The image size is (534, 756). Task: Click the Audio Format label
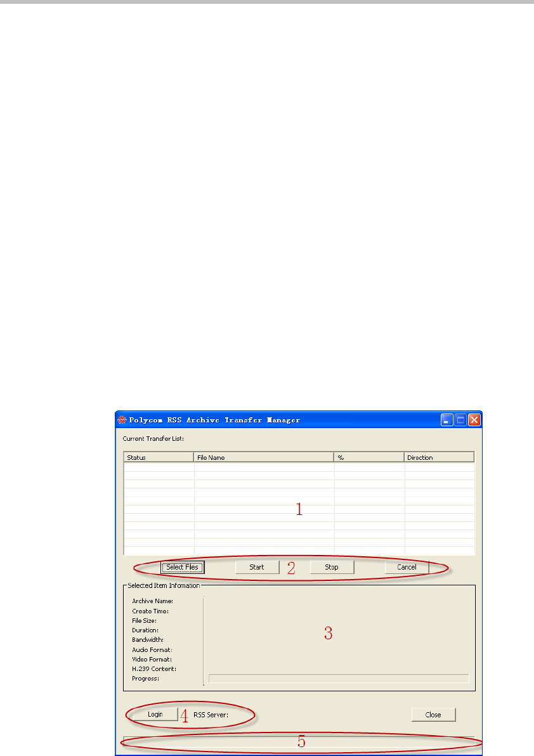click(152, 649)
